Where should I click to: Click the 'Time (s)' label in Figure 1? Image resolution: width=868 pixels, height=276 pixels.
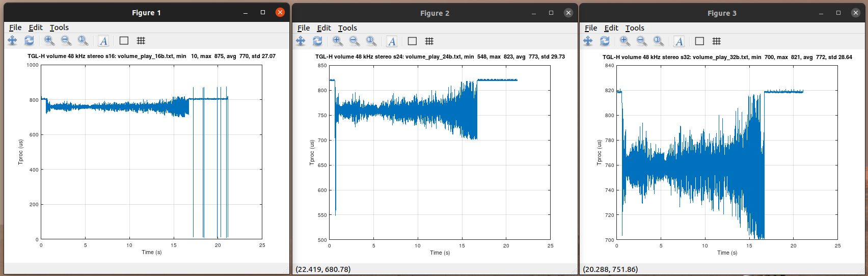pyautogui.click(x=151, y=252)
